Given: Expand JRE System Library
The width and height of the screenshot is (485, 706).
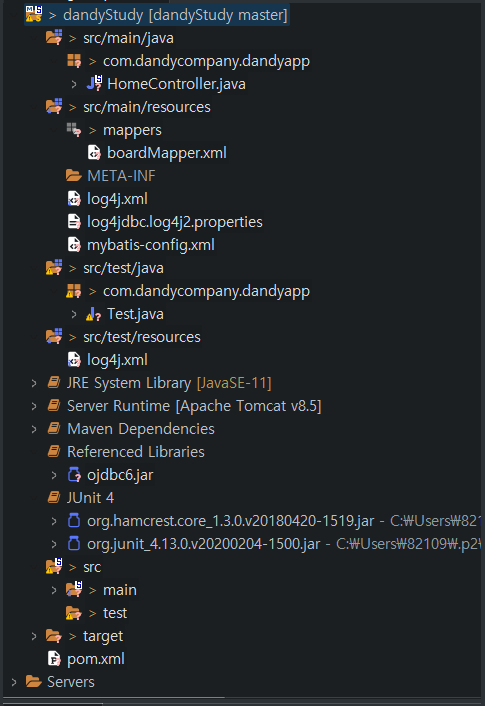Looking at the screenshot, I should pyautogui.click(x=34, y=383).
